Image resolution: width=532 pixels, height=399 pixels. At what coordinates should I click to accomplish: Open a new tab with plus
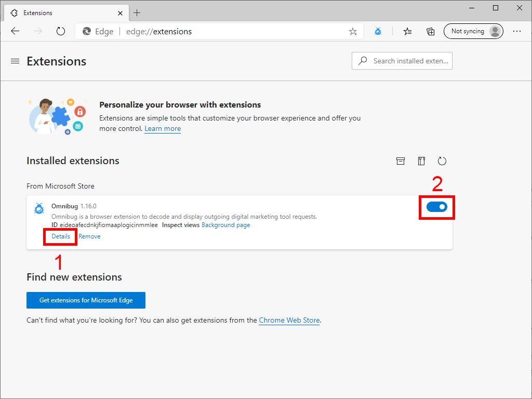(137, 13)
